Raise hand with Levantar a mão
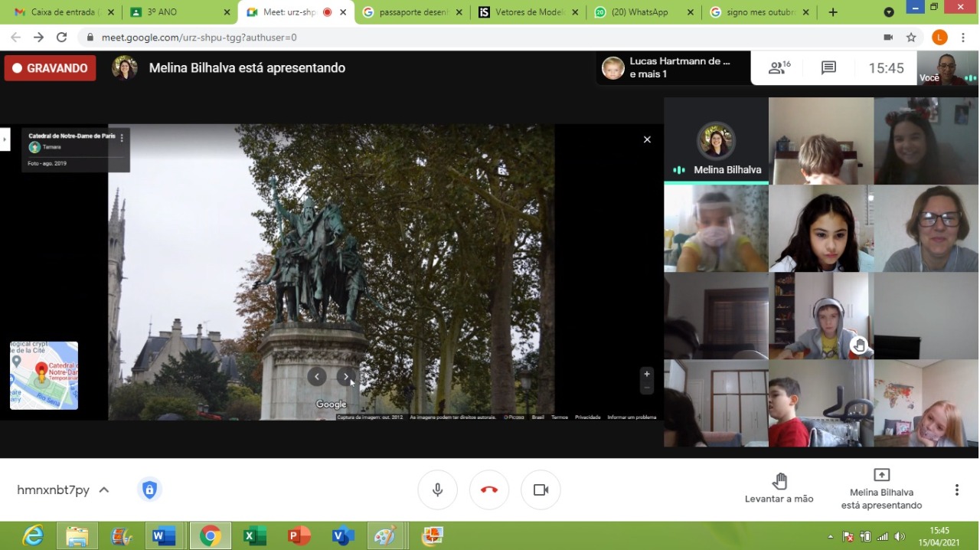This screenshot has width=980, height=550. coord(779,488)
